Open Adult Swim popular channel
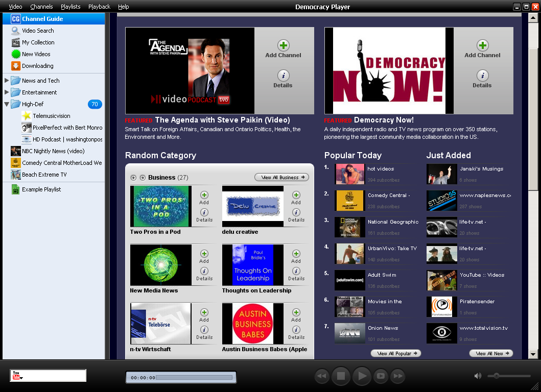Image resolution: width=541 pixels, height=392 pixels. [x=382, y=275]
